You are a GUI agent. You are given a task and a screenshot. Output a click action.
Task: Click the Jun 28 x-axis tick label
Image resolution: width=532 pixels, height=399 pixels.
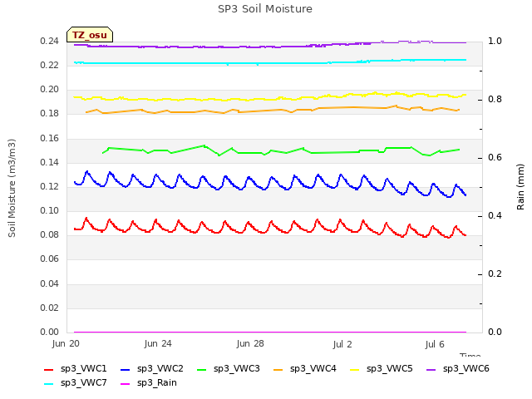coord(250,344)
